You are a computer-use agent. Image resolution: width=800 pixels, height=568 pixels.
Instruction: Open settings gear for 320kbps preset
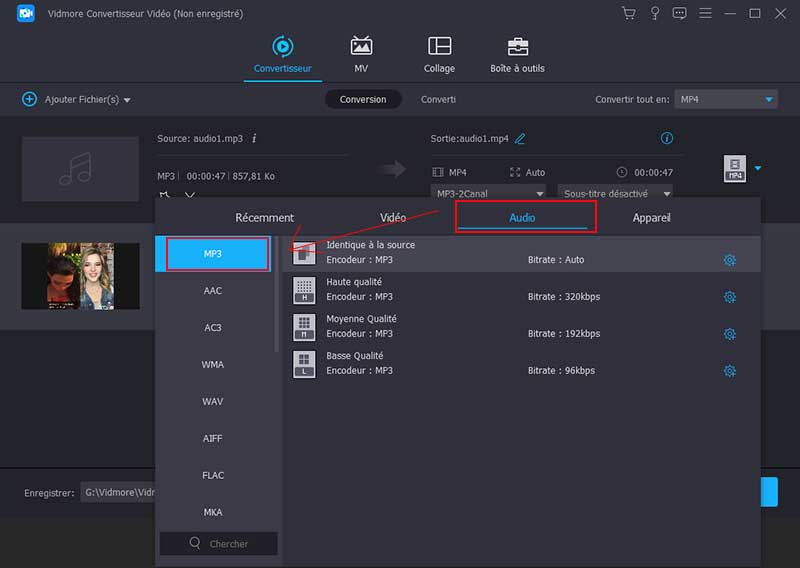[730, 297]
